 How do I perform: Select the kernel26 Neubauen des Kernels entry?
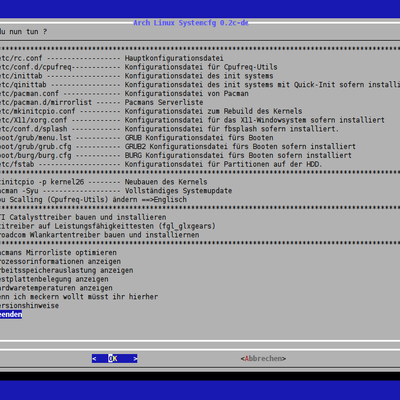104,182
